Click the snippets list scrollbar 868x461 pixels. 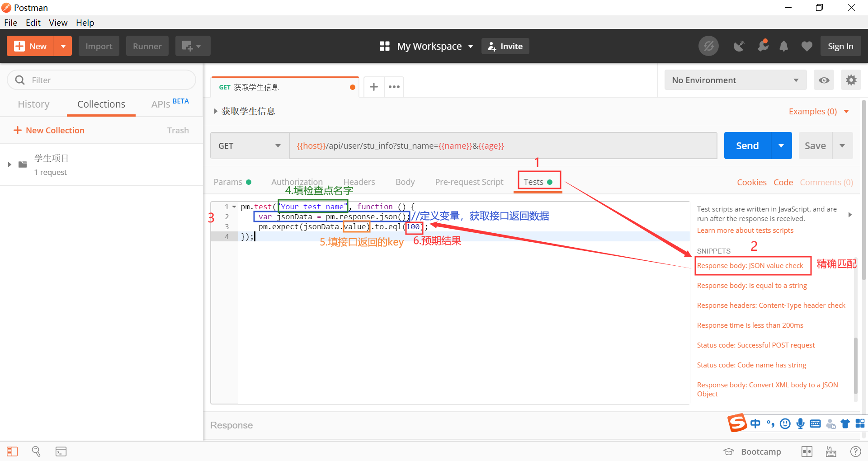pyautogui.click(x=855, y=366)
